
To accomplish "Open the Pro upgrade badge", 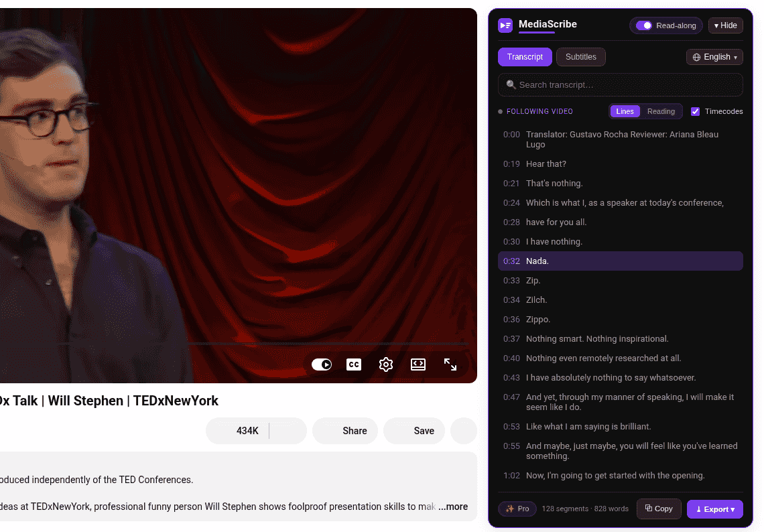I will click(x=517, y=509).
